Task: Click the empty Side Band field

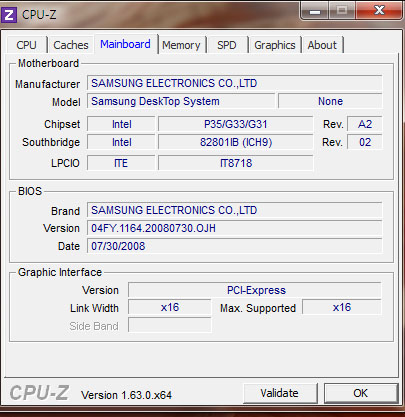Action: [170, 325]
